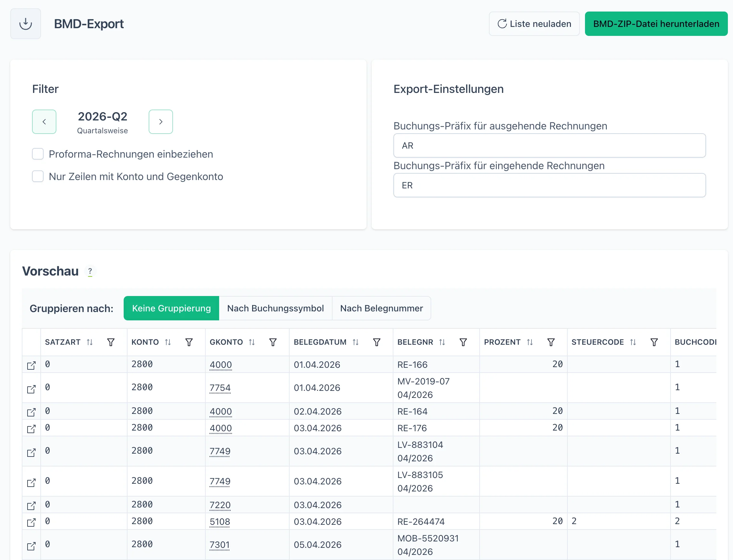The width and height of the screenshot is (733, 560).
Task: Filter the SATZART column
Action: [x=111, y=342]
